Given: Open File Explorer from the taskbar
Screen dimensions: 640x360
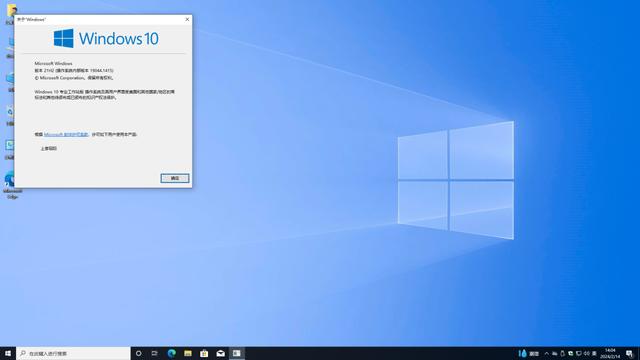Looking at the screenshot, I should tap(188, 353).
